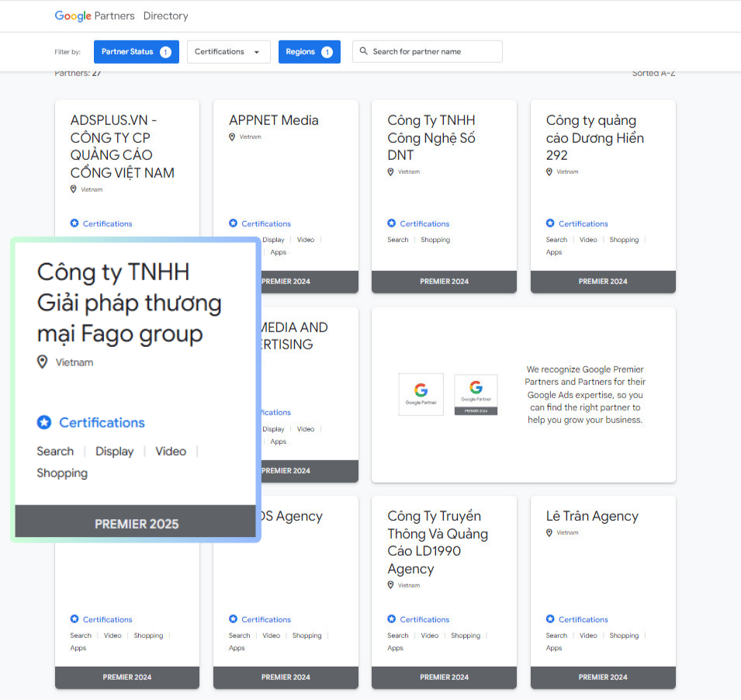The image size is (741, 700).
Task: Open the Lê Trân Agency partner title
Action: [x=592, y=515]
